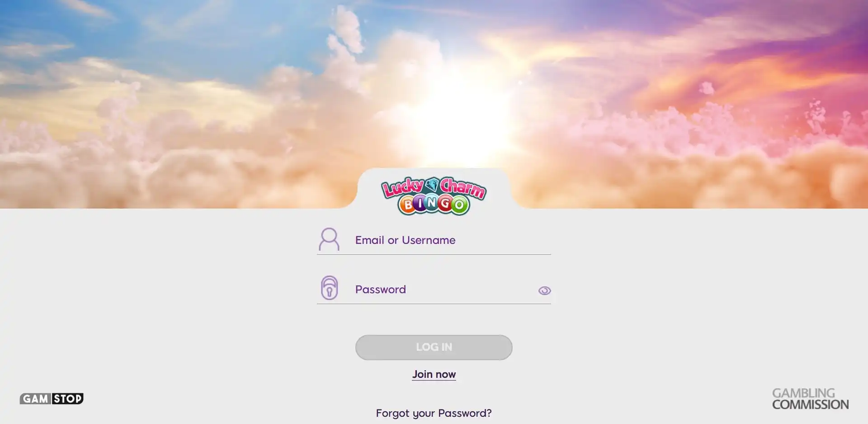Click the padlock icon beside Password
This screenshot has height=424, width=868.
[x=330, y=288]
